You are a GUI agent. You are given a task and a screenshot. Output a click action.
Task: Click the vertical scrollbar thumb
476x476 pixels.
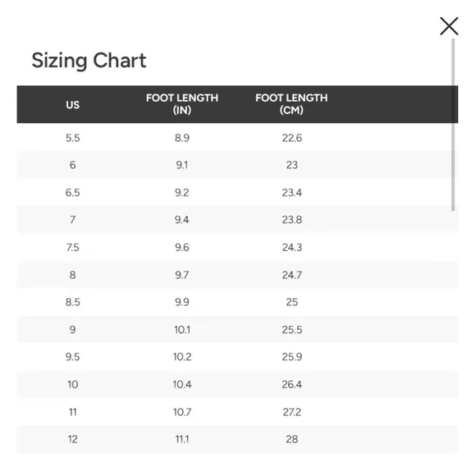point(453,125)
